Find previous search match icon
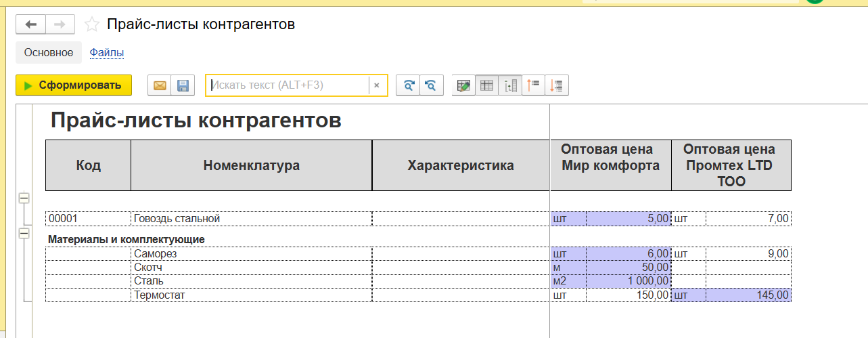868x338 pixels. point(430,85)
